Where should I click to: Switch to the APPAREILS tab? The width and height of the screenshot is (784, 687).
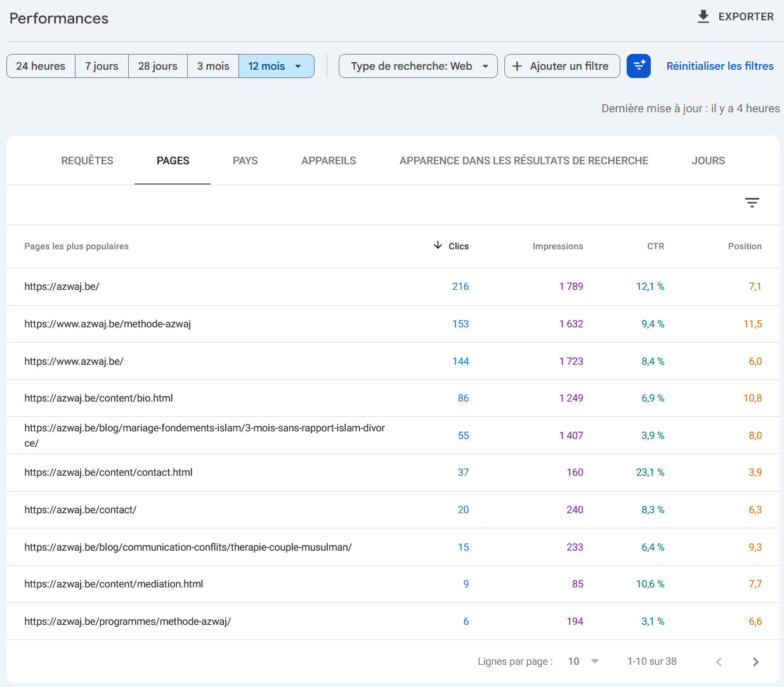click(329, 160)
